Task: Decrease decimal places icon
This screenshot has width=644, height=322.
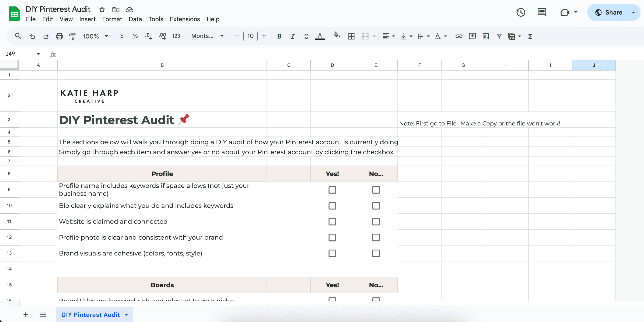Action: (x=148, y=36)
